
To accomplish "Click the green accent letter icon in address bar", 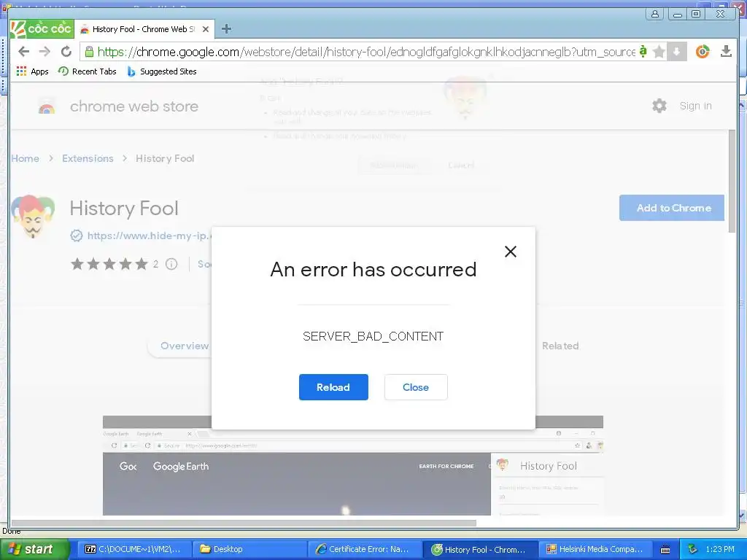I will [643, 51].
